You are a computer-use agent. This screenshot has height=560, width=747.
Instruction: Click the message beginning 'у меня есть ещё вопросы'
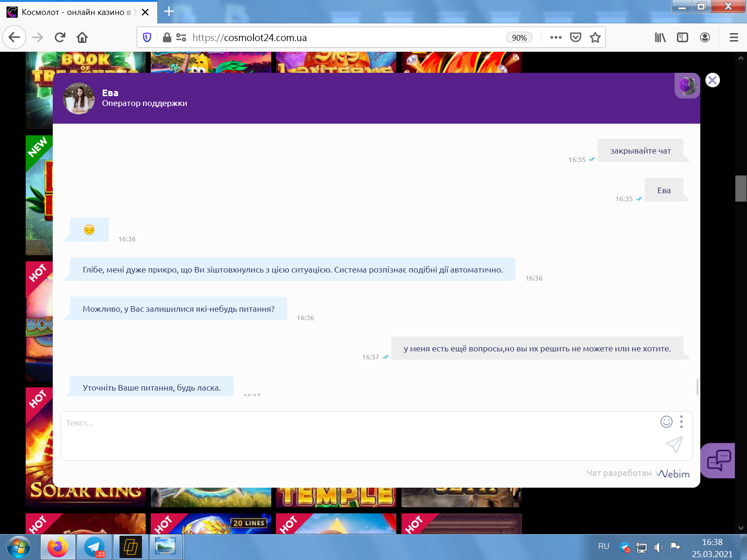pyautogui.click(x=537, y=349)
